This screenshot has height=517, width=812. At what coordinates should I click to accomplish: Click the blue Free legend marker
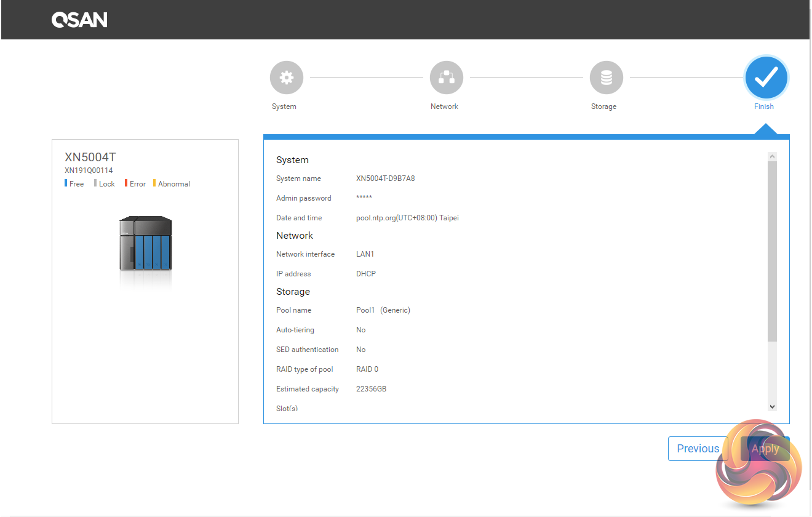click(66, 183)
